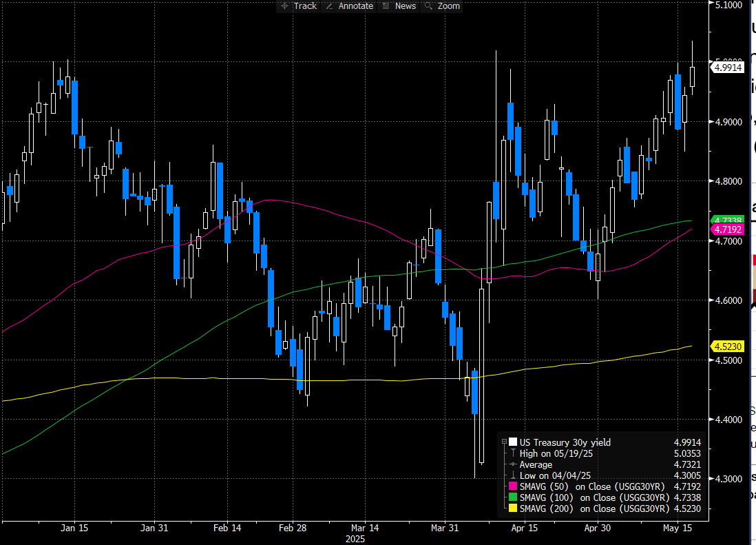Select 'SMAVG (200) on Close (USGG30YR)' legend label
The image size is (756, 545).
tap(594, 508)
